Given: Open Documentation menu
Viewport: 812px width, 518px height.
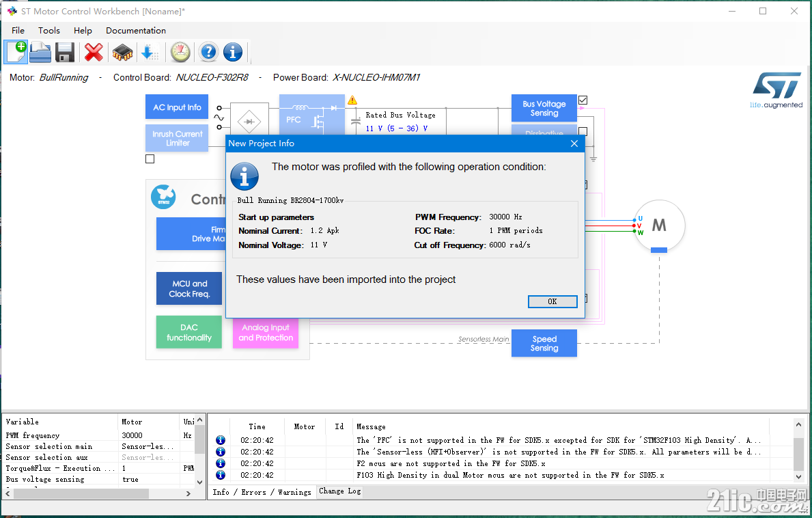Looking at the screenshot, I should coord(136,31).
